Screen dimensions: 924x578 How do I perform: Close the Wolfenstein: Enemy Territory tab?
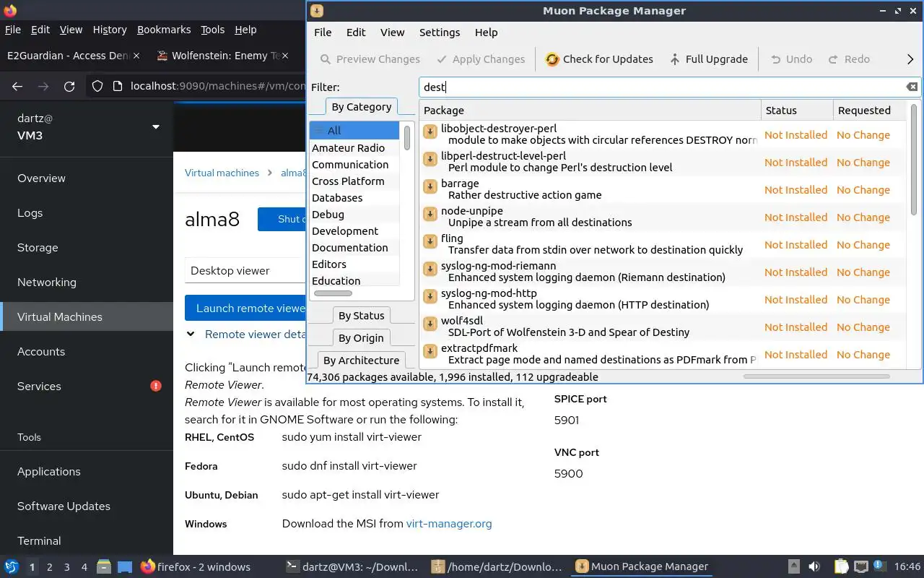pyautogui.click(x=285, y=56)
